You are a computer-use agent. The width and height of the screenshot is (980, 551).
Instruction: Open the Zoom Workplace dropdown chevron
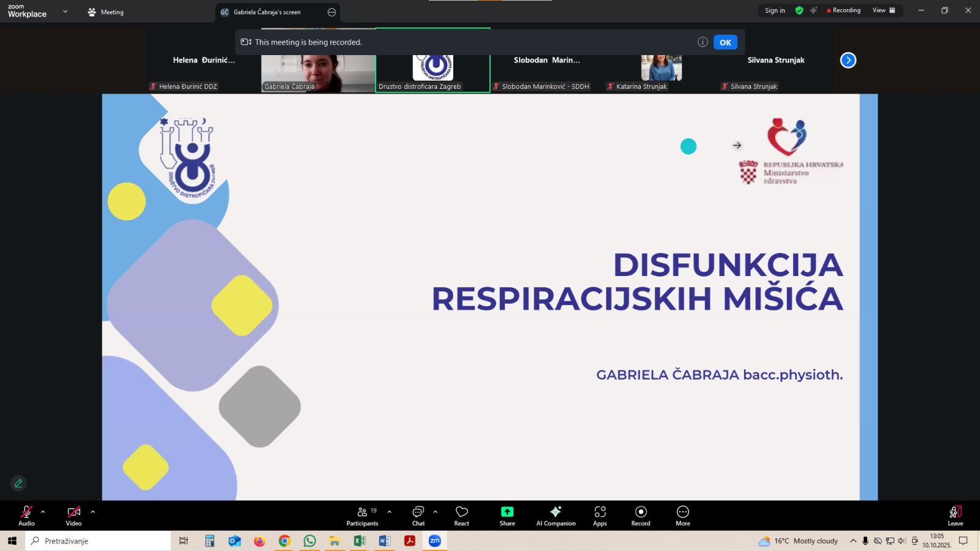[x=66, y=12]
